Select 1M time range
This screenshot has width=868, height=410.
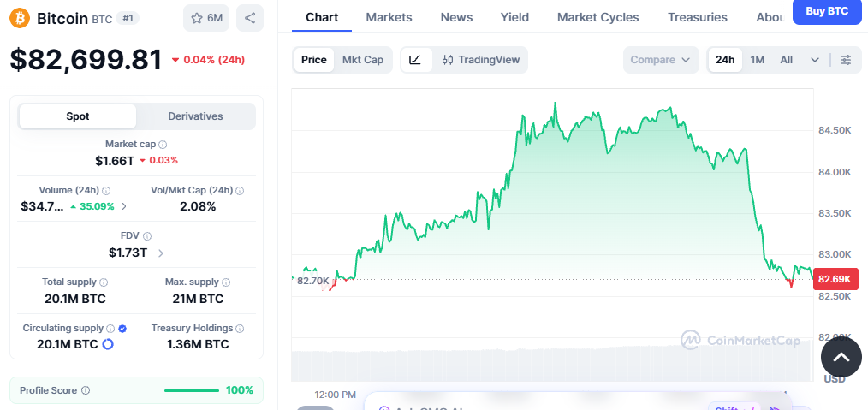coord(758,60)
